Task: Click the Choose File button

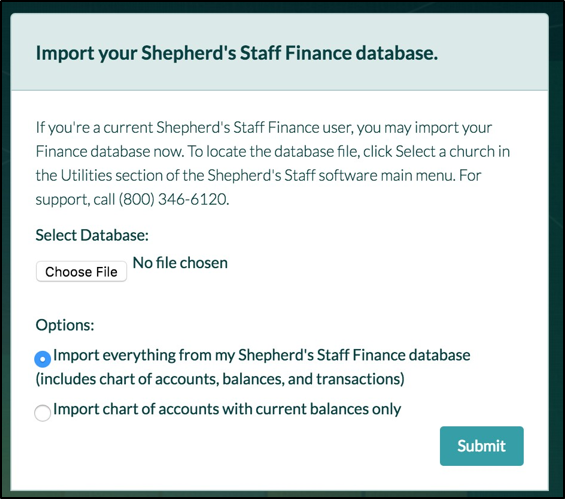Action: click(81, 271)
